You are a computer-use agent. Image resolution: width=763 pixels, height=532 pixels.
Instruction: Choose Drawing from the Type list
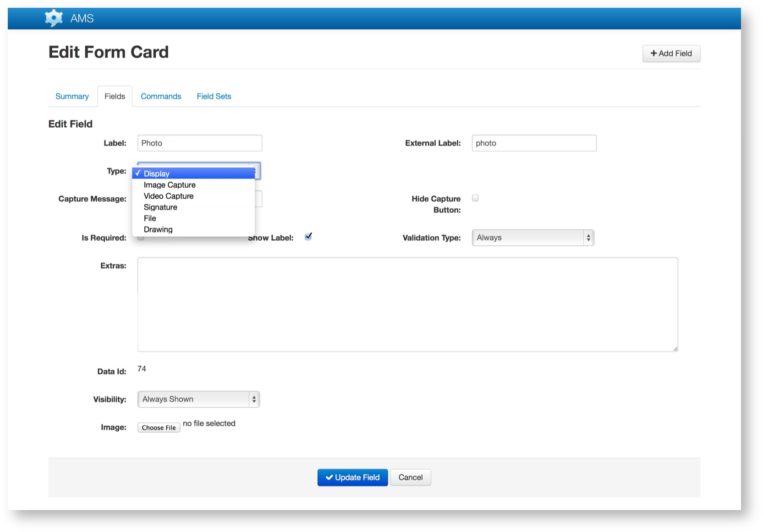[x=158, y=229]
